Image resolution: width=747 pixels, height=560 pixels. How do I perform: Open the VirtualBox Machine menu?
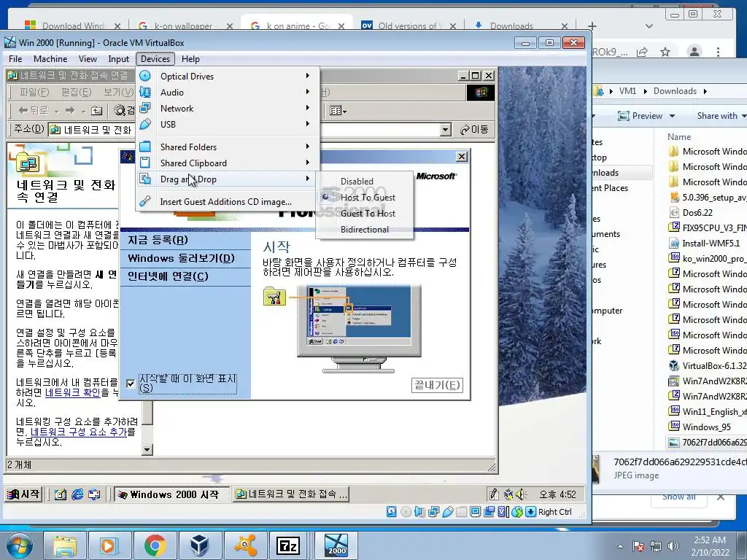(50, 59)
